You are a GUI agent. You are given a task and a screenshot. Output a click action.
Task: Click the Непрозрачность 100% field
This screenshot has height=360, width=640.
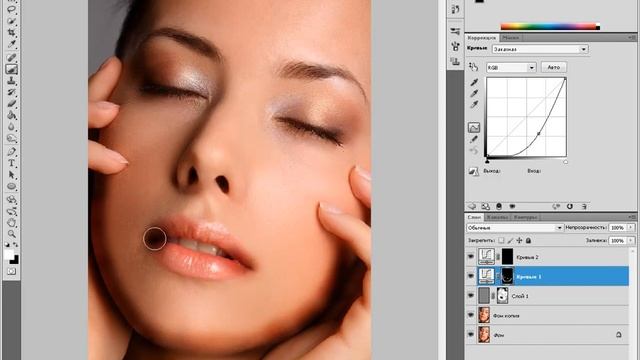point(617,228)
